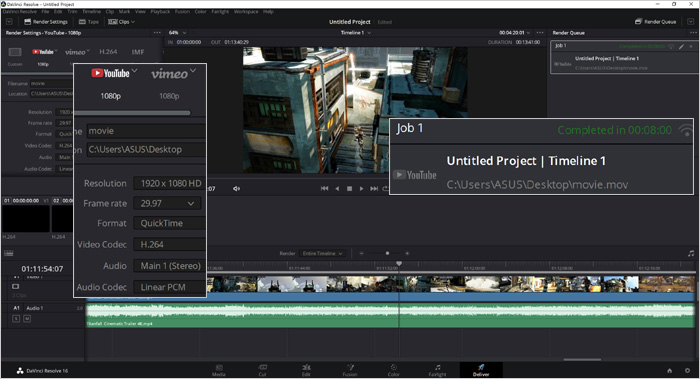The width and height of the screenshot is (700, 379).
Task: Open Render Queue options (three dots)
Action: [x=693, y=33]
